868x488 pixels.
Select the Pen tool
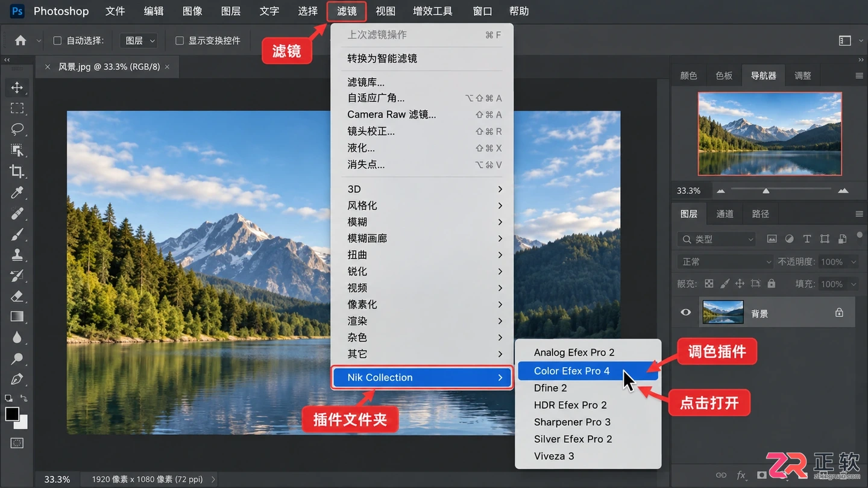(17, 379)
